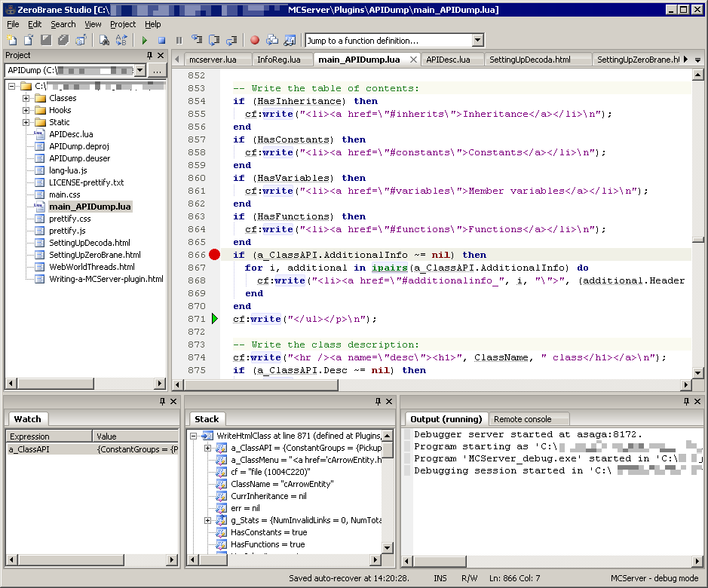
Task: Start or continue debugging with the green arrow
Action: click(145, 41)
